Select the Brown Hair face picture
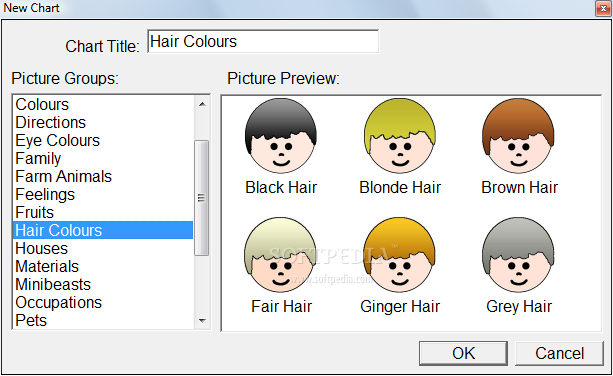The width and height of the screenshot is (613, 376). pyautogui.click(x=518, y=136)
